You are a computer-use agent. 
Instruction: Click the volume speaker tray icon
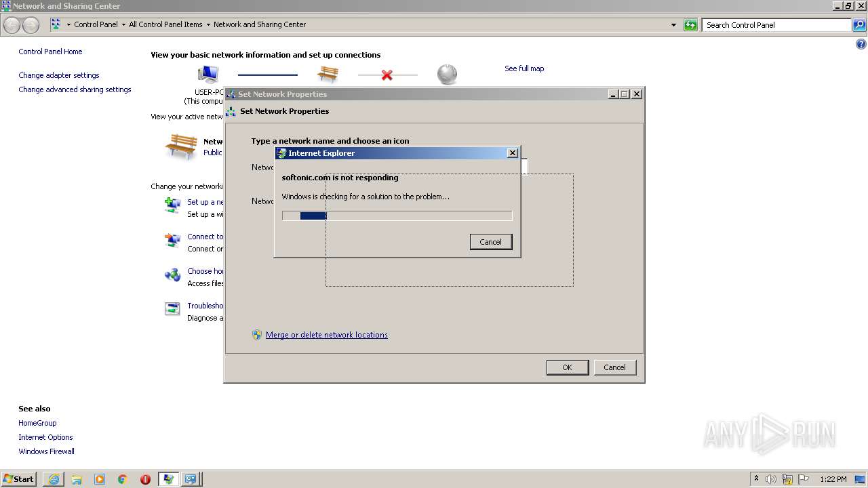click(771, 479)
